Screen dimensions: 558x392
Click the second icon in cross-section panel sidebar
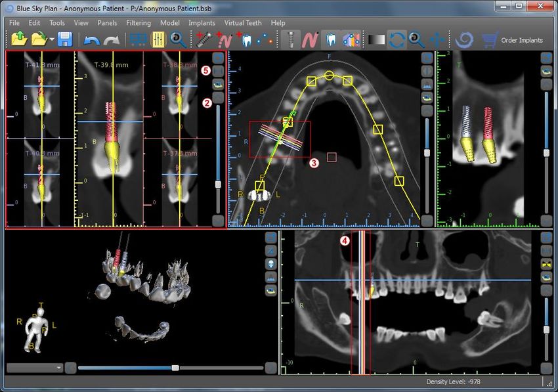[218, 71]
